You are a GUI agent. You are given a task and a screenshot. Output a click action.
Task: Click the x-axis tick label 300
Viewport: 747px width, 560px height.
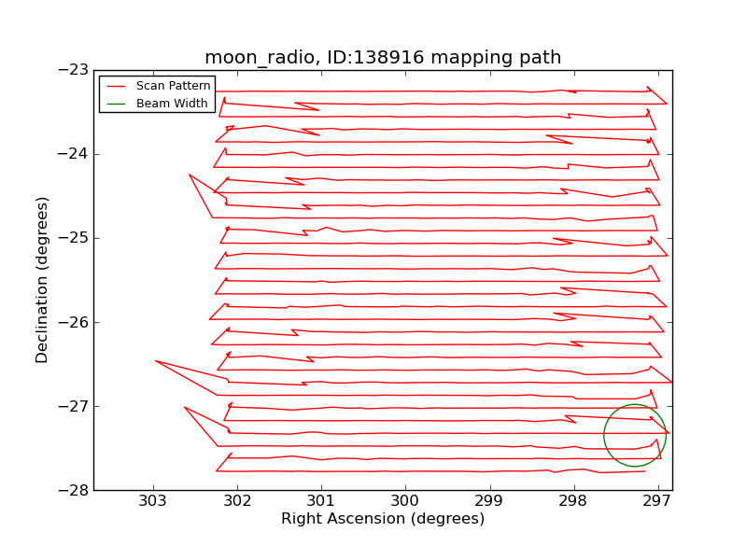point(405,501)
